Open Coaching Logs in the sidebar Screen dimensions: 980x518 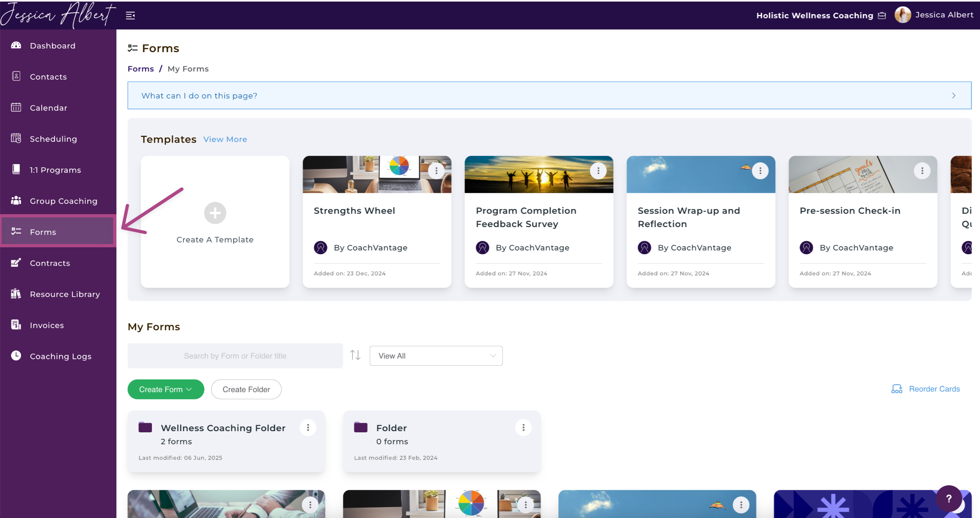58,356
